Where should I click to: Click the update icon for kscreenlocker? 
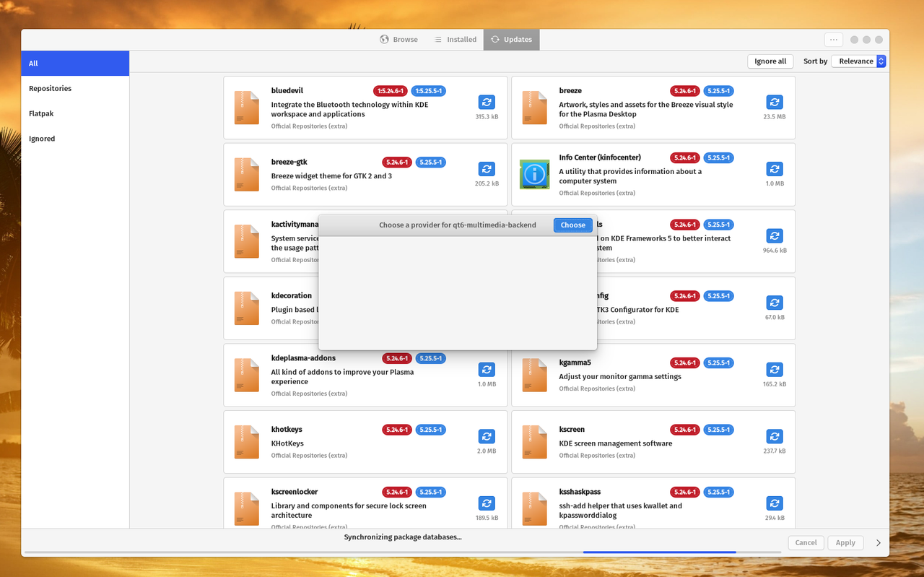pyautogui.click(x=487, y=503)
